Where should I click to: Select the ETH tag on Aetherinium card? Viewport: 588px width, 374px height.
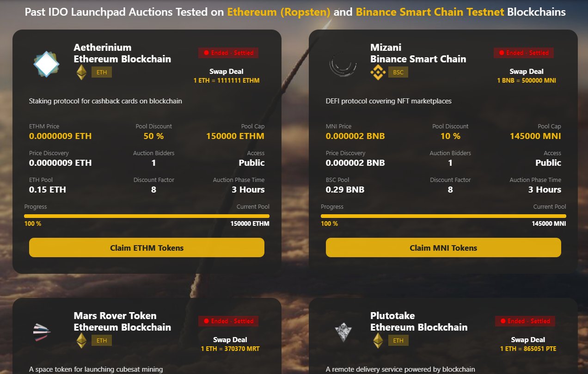102,72
